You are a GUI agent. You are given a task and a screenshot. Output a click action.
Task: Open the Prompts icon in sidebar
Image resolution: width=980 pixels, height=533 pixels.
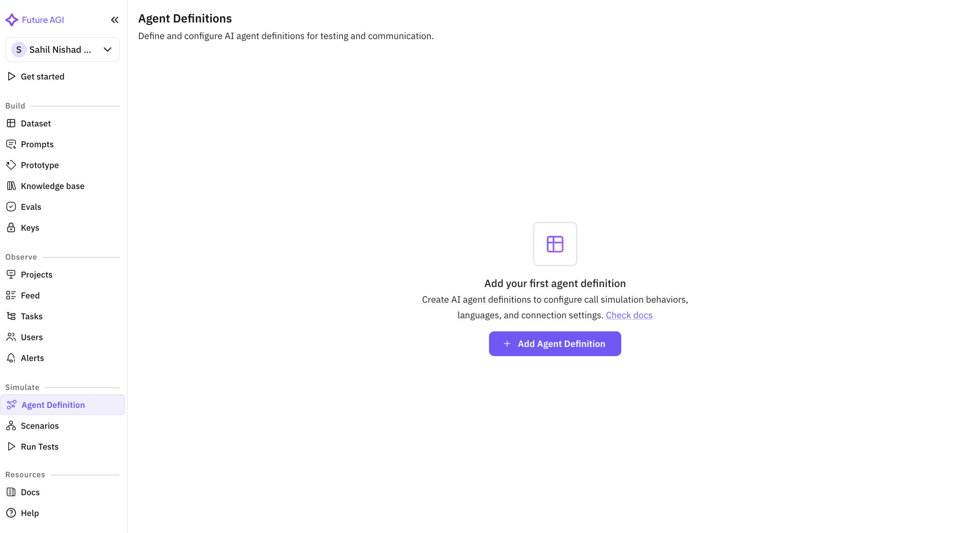point(11,144)
